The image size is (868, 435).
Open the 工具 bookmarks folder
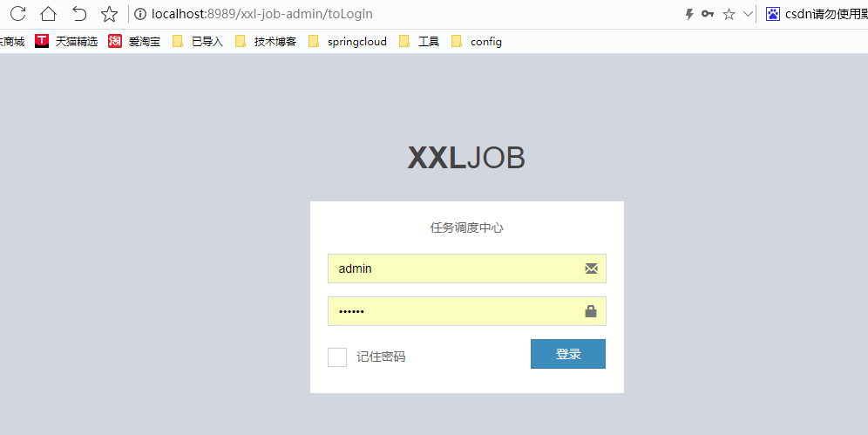pyautogui.click(x=419, y=42)
